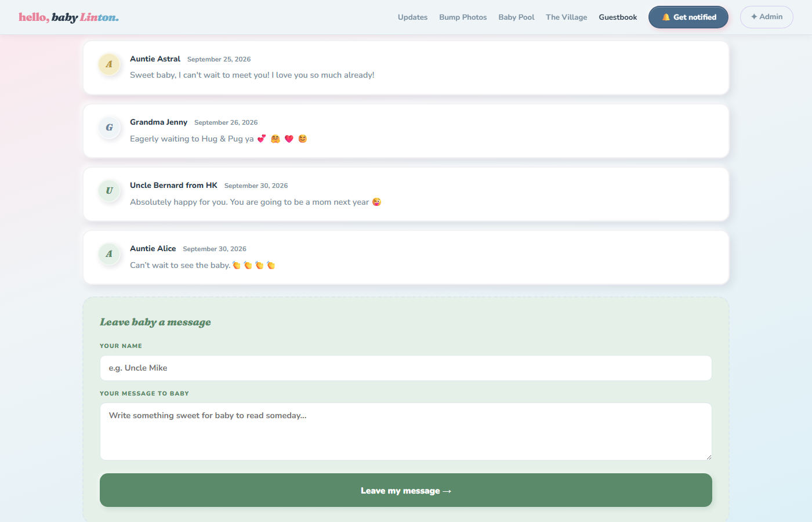Click Grandma Jenny's name
Image resolution: width=812 pixels, height=522 pixels.
(x=158, y=122)
